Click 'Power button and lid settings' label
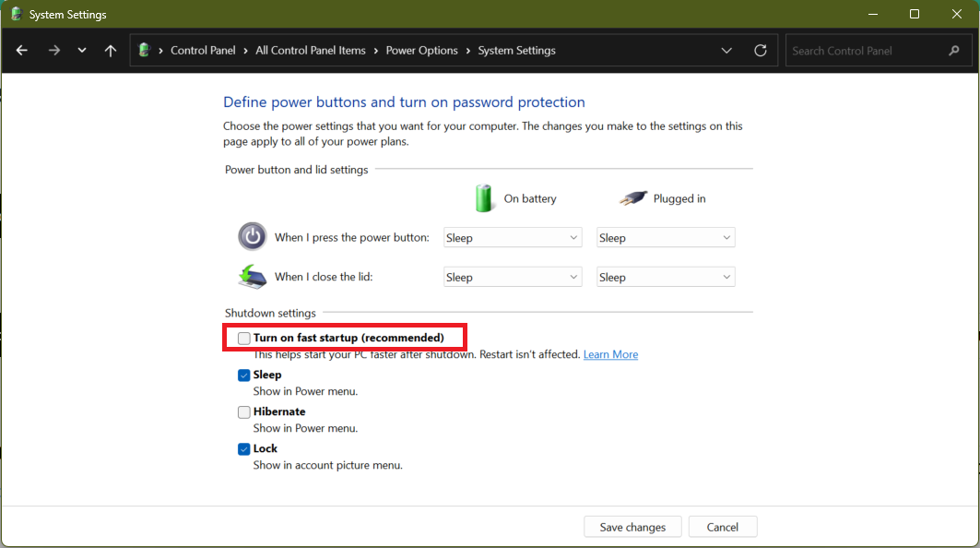This screenshot has width=980, height=548. (296, 170)
